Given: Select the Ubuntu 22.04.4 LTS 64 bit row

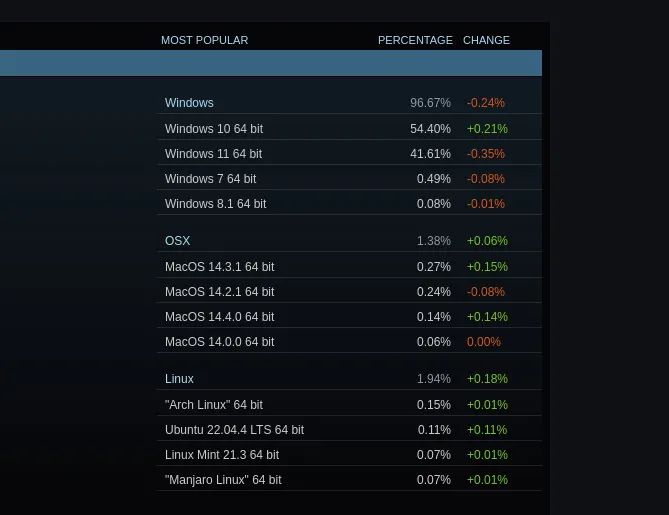Looking at the screenshot, I should click(x=349, y=430).
